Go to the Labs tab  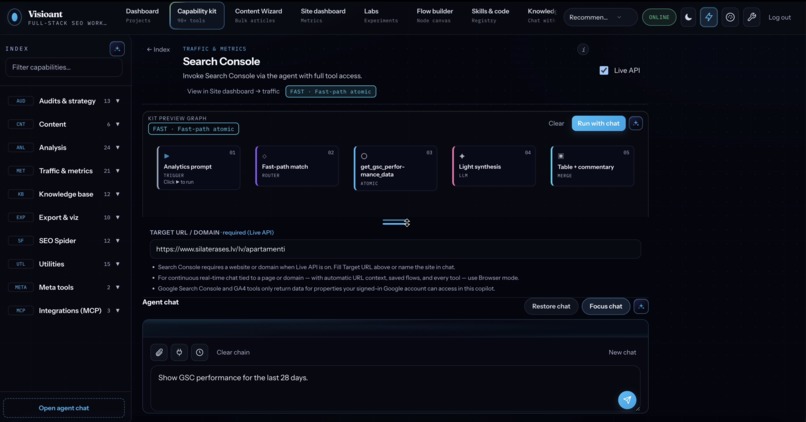coord(380,15)
